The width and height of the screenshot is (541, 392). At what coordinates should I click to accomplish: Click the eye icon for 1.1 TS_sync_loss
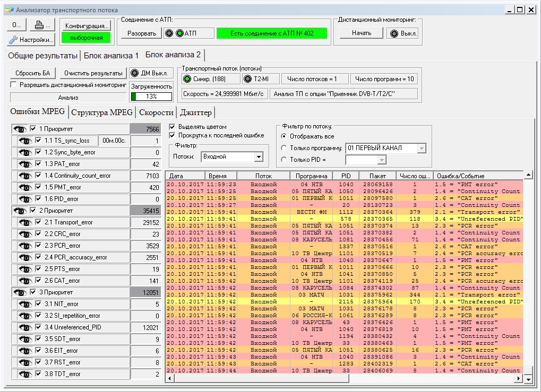coord(25,141)
